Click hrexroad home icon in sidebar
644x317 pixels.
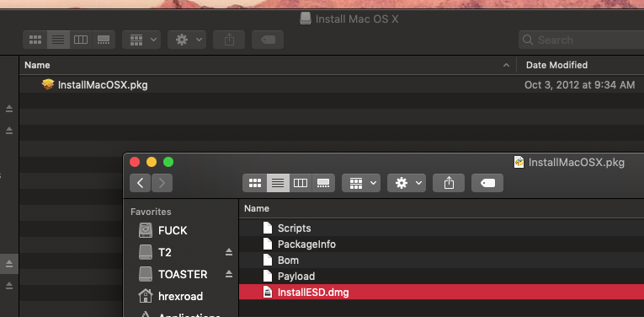146,296
